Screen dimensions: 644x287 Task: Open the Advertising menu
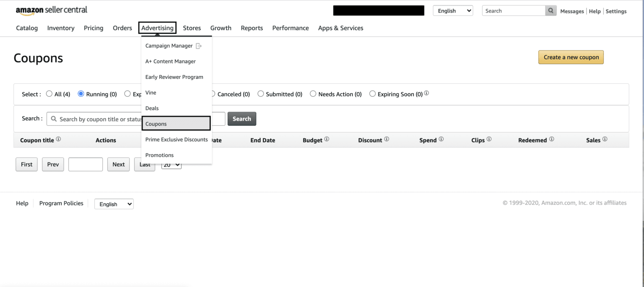coord(157,28)
